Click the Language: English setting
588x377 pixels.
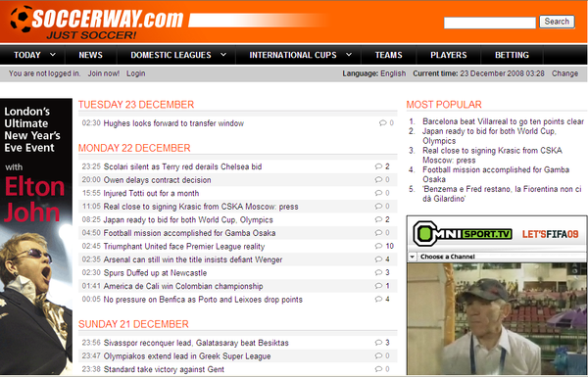pos(374,73)
